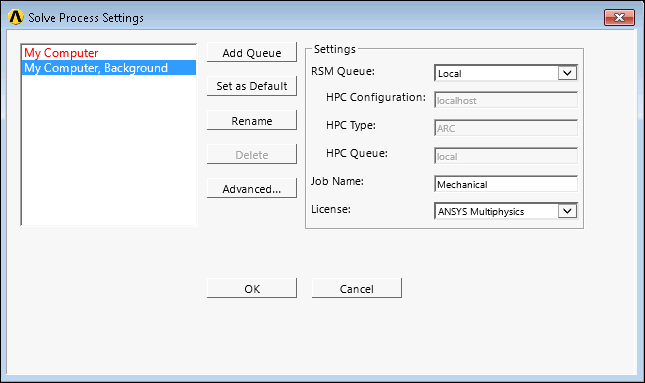Rename the selected solve configuration
Image resolution: width=645 pixels, height=383 pixels.
[252, 121]
